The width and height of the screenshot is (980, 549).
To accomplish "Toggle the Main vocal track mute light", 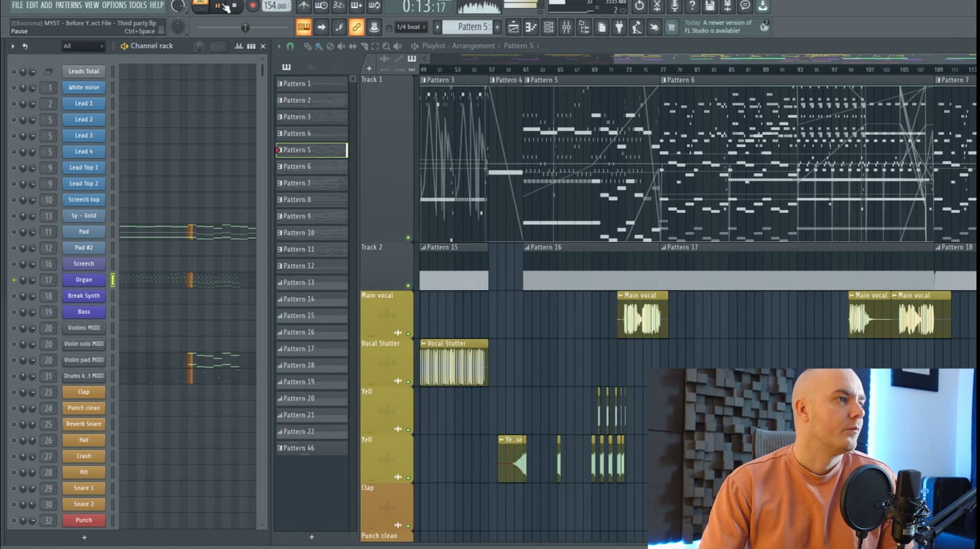I will coord(408,333).
